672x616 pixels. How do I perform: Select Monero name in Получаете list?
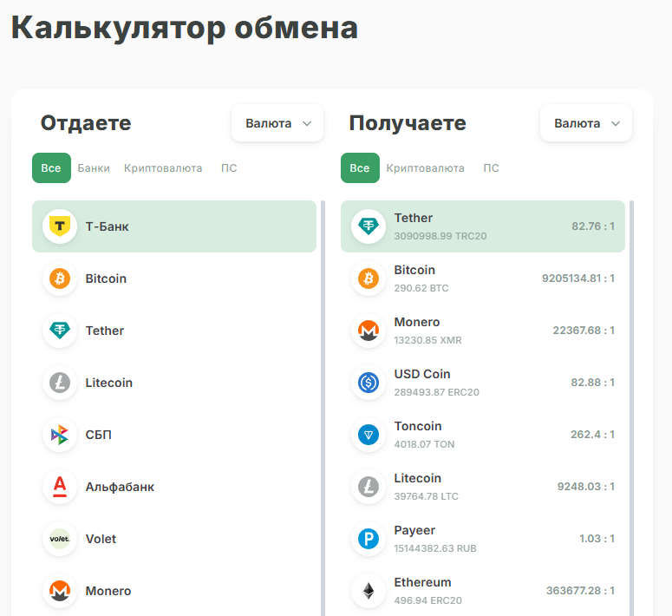click(416, 322)
